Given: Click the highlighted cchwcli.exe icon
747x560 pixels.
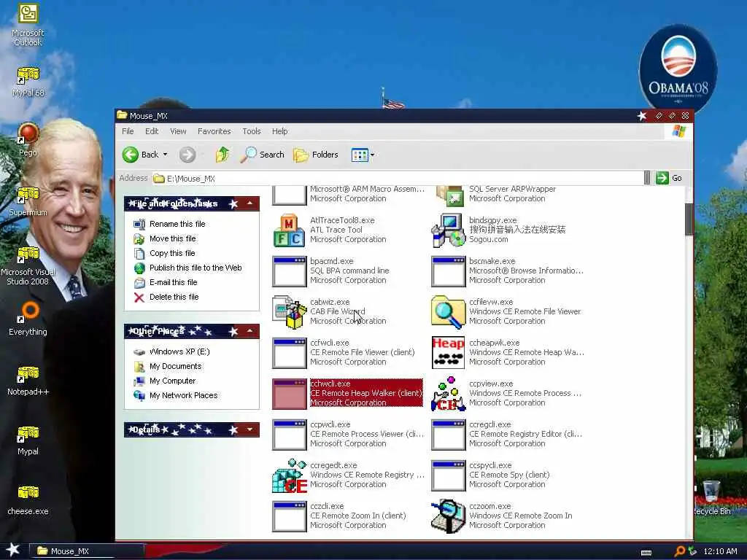Looking at the screenshot, I should click(x=289, y=394).
